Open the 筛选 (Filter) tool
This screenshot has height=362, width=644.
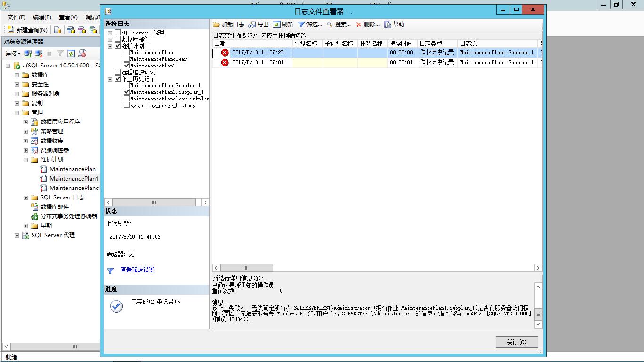pos(301,25)
